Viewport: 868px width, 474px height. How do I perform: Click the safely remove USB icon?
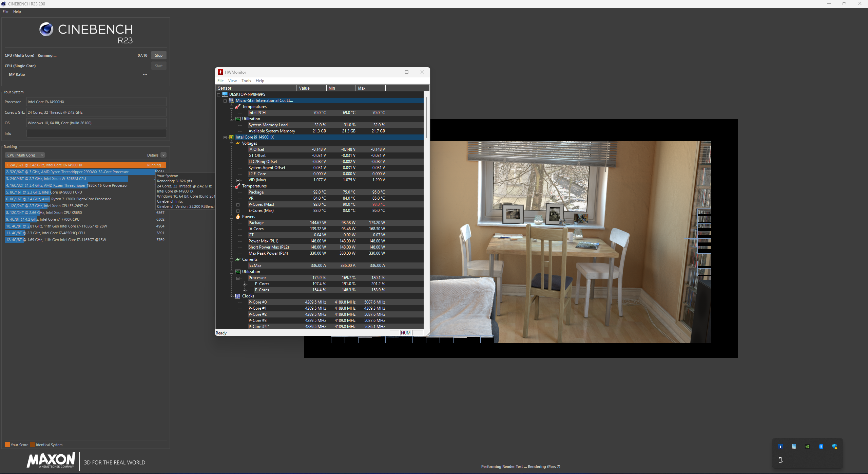780,460
